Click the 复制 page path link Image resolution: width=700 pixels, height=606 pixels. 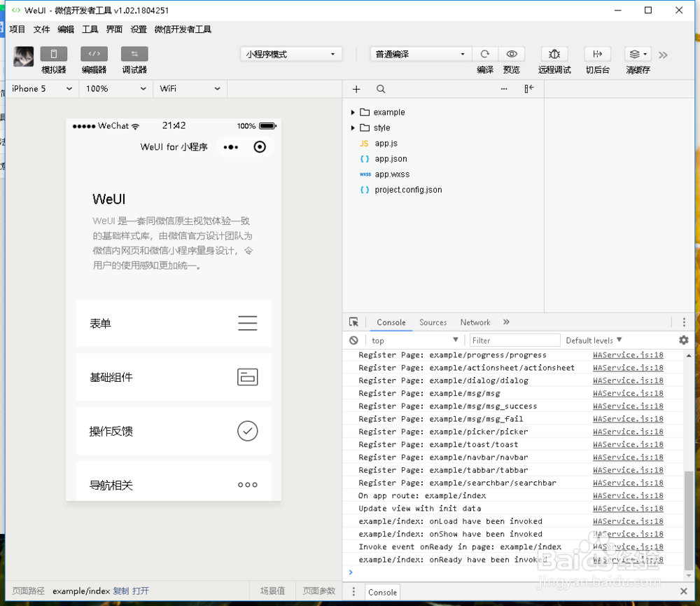point(120,591)
